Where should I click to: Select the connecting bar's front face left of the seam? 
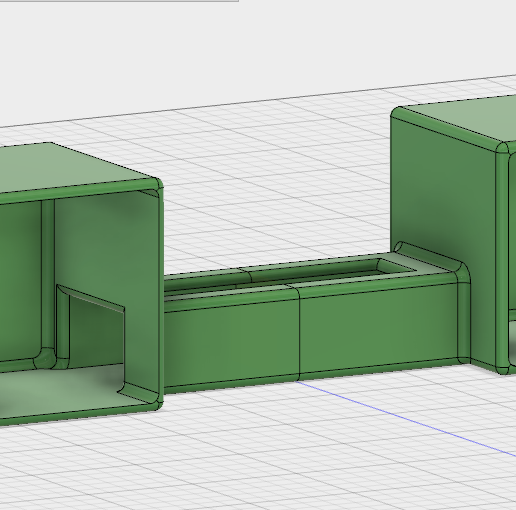coord(232,343)
